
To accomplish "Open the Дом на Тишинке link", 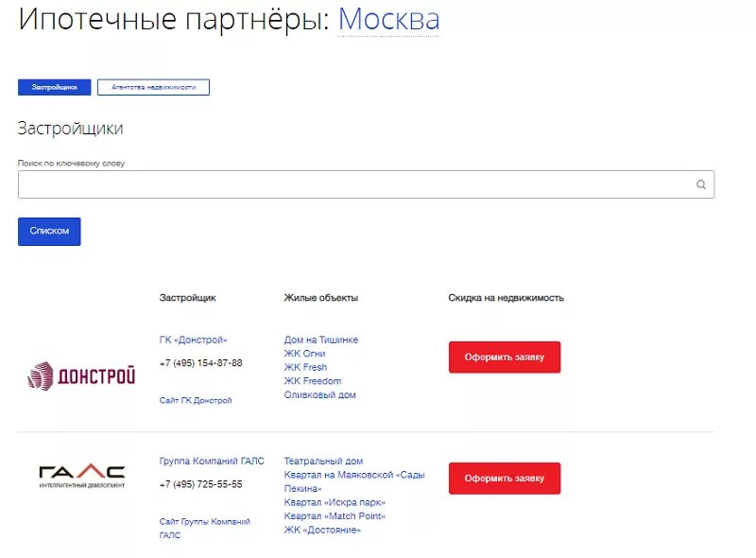I will pyautogui.click(x=321, y=340).
